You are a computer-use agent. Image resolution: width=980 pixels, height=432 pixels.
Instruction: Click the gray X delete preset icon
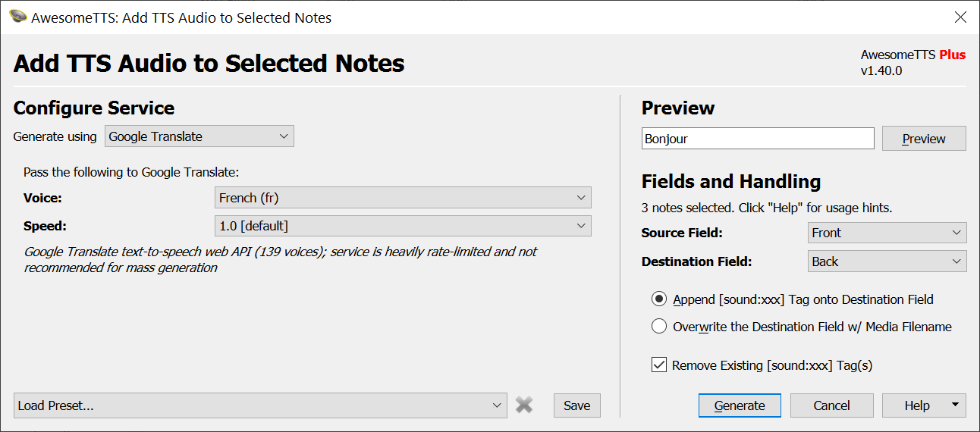(524, 405)
